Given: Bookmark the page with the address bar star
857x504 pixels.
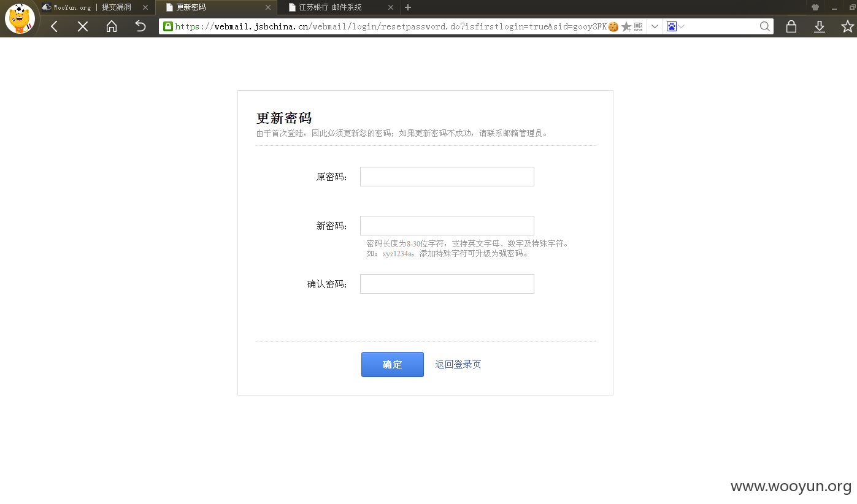Looking at the screenshot, I should (626, 26).
